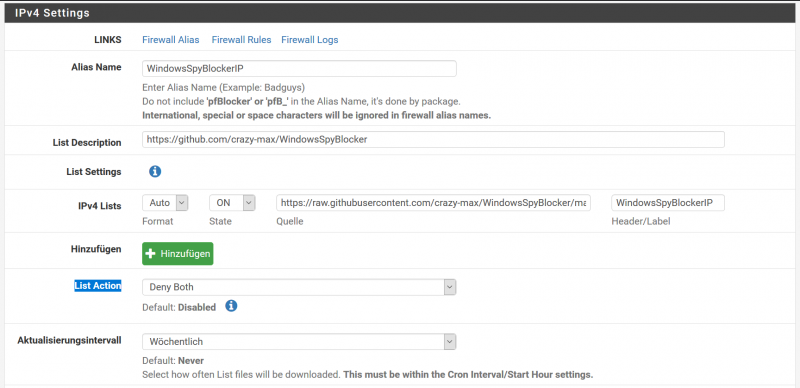
Task: Click the green Hinzufügen button
Action: pos(178,254)
